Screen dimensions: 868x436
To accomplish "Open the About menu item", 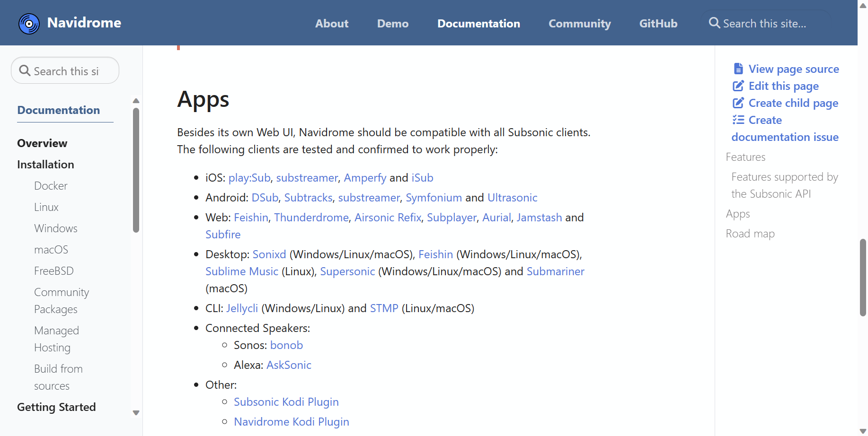I will tap(332, 24).
